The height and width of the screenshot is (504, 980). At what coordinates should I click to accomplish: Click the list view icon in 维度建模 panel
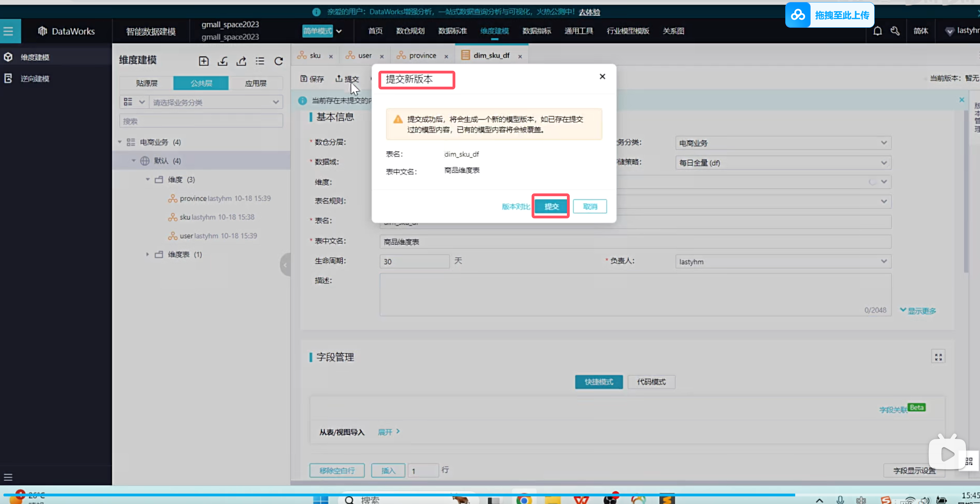(x=260, y=61)
